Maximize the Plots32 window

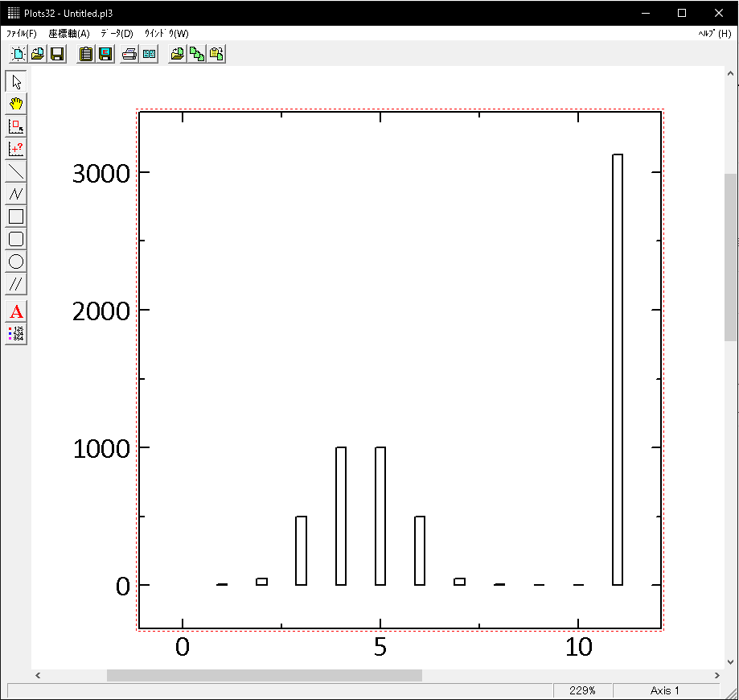[x=681, y=13]
